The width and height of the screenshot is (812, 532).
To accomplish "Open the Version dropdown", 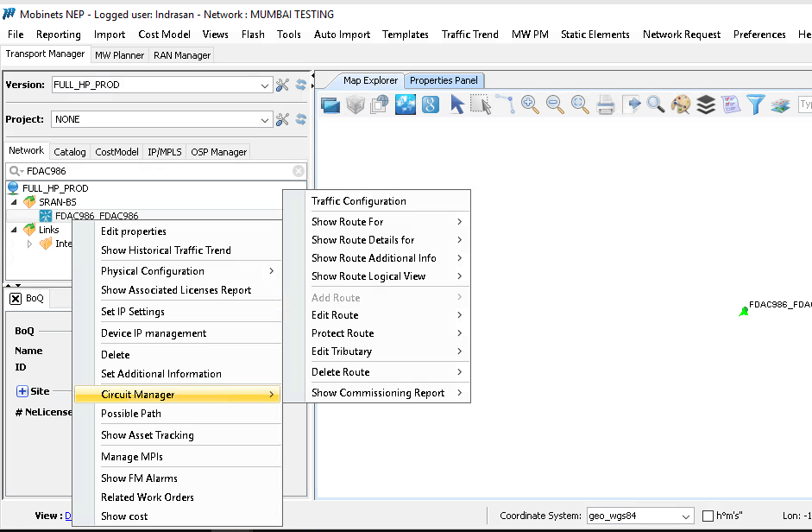I will [x=265, y=85].
